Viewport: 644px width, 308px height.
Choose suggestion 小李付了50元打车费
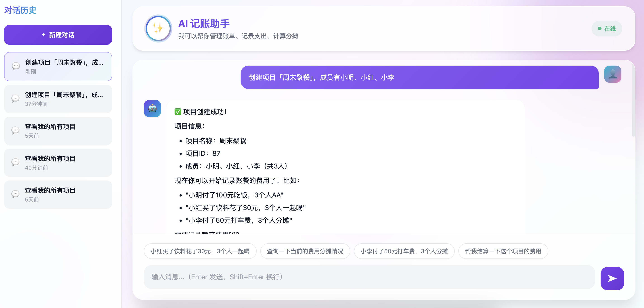pos(404,251)
